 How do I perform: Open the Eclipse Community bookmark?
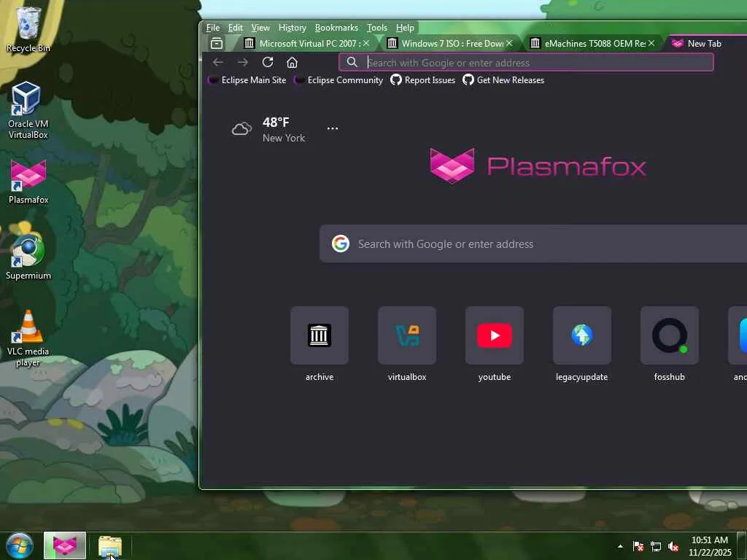338,80
